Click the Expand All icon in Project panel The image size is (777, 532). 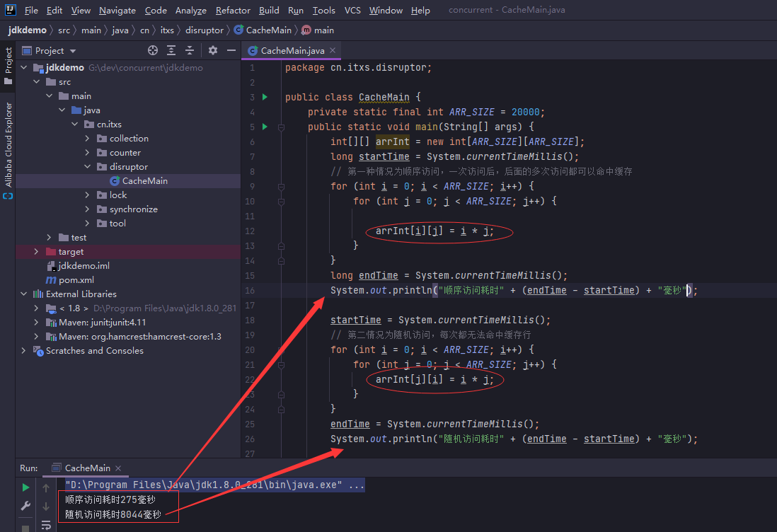[171, 50]
